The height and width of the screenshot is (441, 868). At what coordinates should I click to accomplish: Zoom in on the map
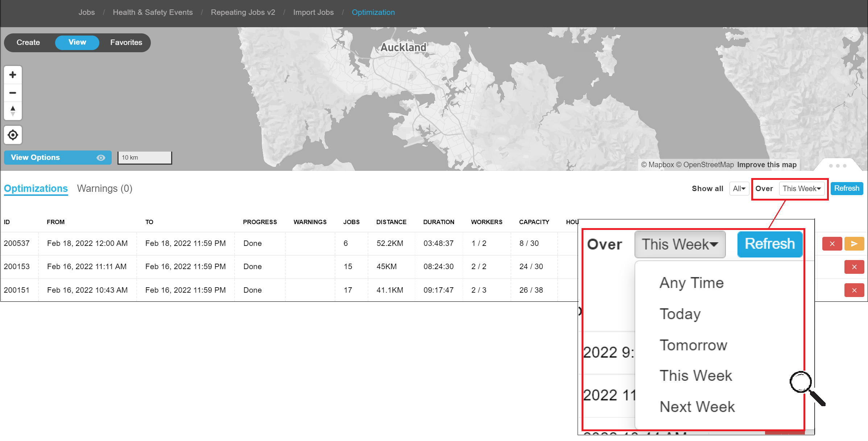tap(13, 75)
